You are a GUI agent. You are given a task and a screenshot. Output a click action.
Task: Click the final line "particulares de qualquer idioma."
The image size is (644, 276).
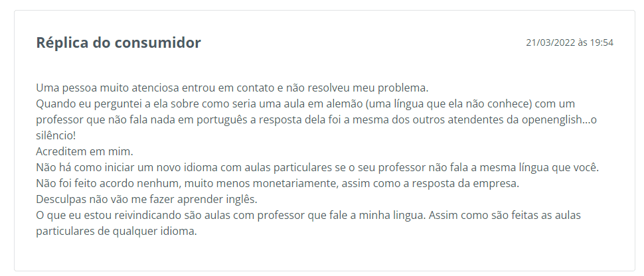(x=116, y=232)
